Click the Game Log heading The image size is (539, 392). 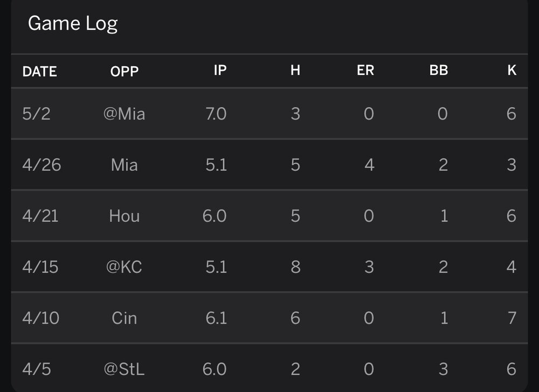click(x=73, y=24)
